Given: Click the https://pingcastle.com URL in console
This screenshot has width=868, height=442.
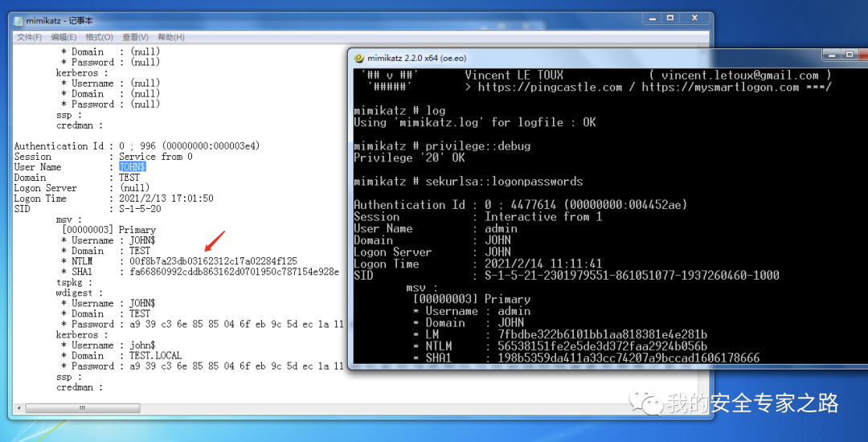Looking at the screenshot, I should tap(550, 88).
